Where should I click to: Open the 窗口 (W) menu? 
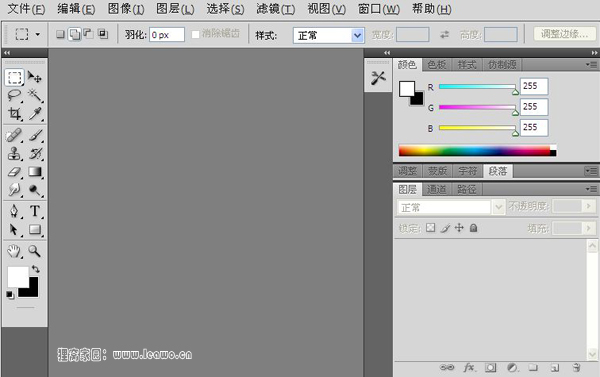click(x=379, y=8)
